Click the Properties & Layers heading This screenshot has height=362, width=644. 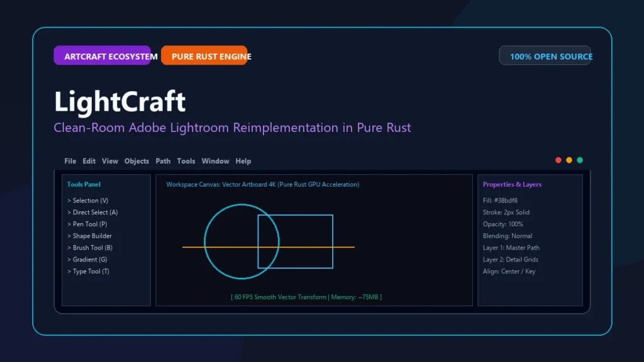click(512, 184)
